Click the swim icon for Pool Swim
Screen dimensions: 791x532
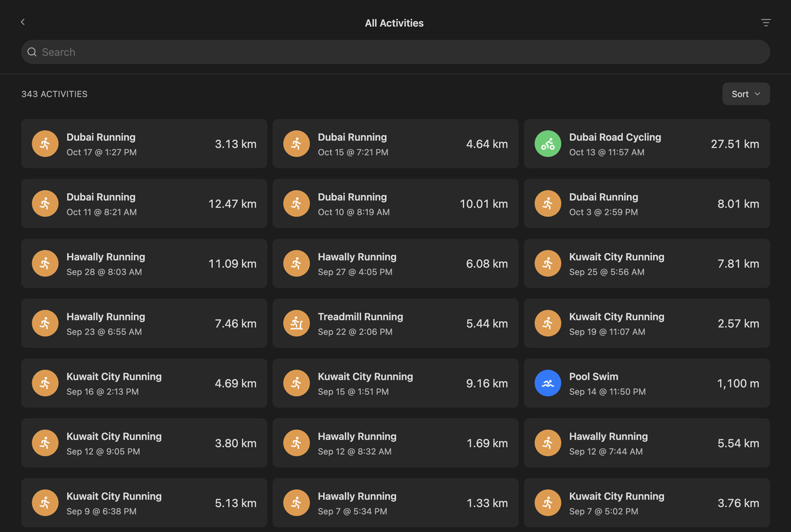click(548, 383)
